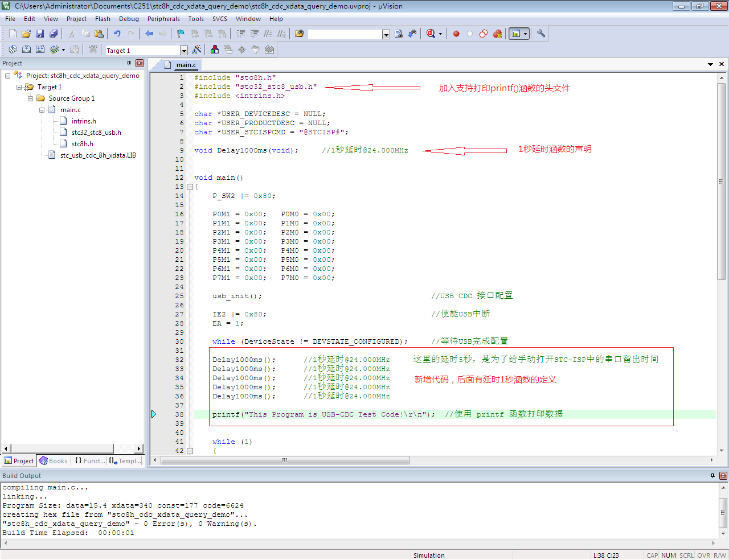Viewport: 729px width, 560px height.
Task: Open the editor tab list dropdown arrow
Action: point(710,64)
